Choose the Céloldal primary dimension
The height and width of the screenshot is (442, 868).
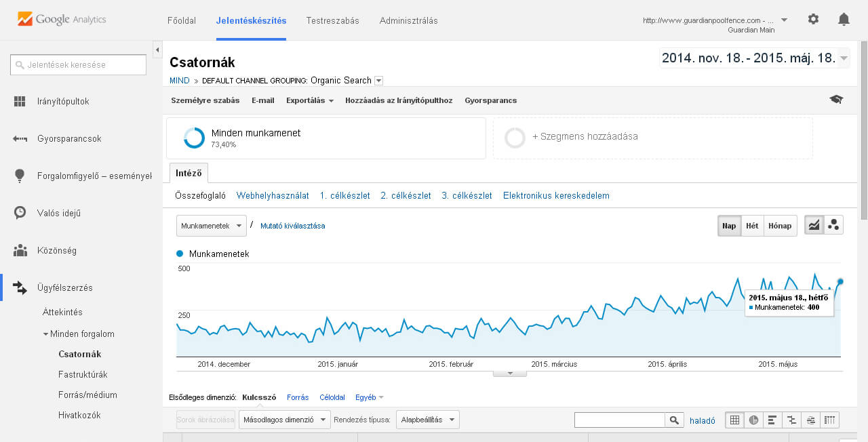click(332, 397)
